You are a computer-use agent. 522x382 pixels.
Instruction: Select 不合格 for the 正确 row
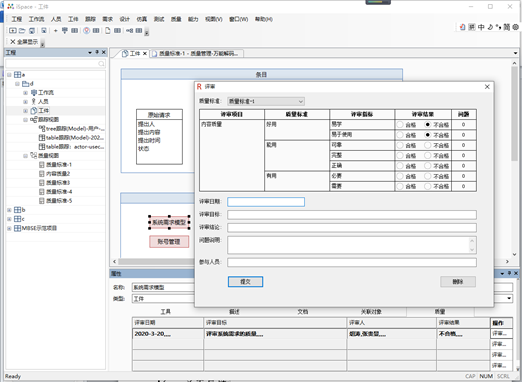428,166
